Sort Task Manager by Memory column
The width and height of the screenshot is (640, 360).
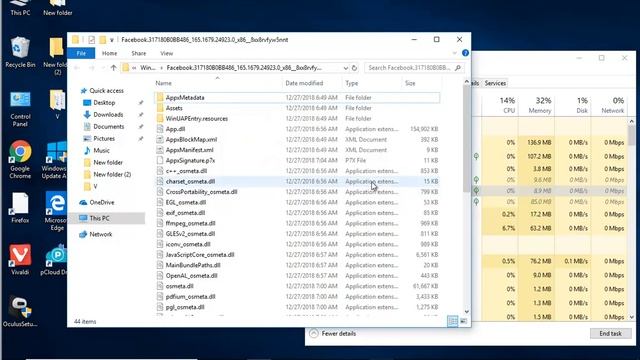click(x=536, y=105)
